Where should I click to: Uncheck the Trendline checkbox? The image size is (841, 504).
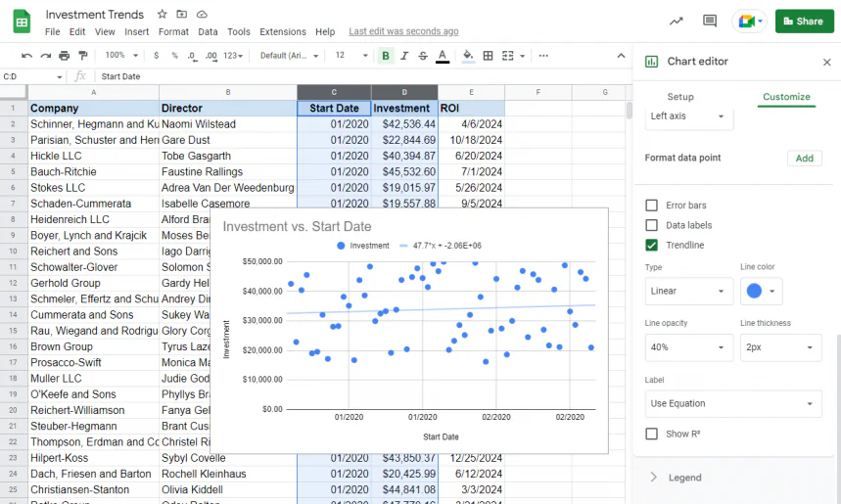point(651,245)
